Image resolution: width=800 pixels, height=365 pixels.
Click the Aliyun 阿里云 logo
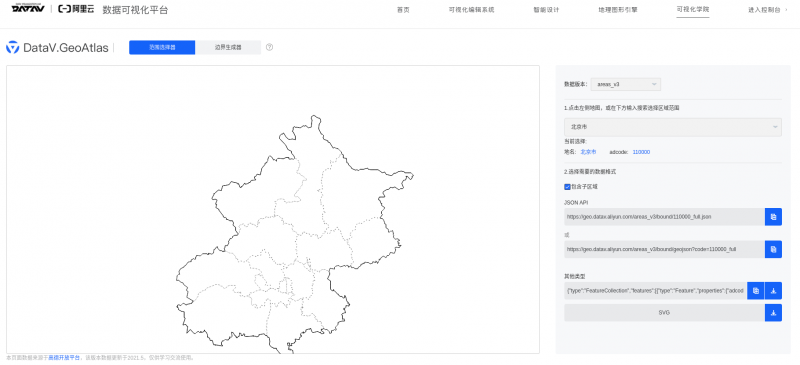point(76,9)
